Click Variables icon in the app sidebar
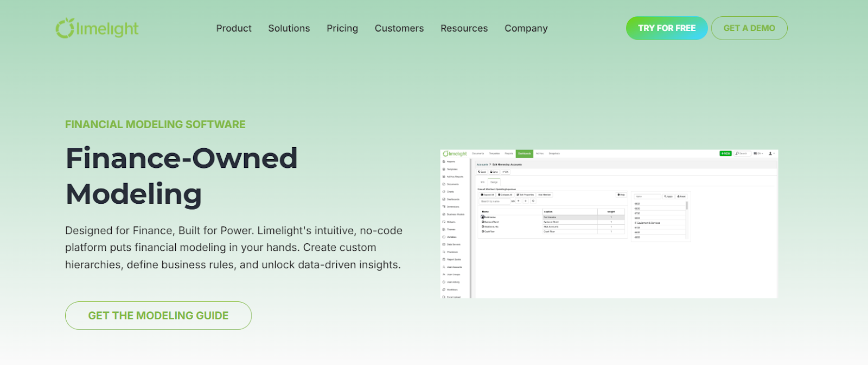The height and width of the screenshot is (365, 868). tap(444, 237)
